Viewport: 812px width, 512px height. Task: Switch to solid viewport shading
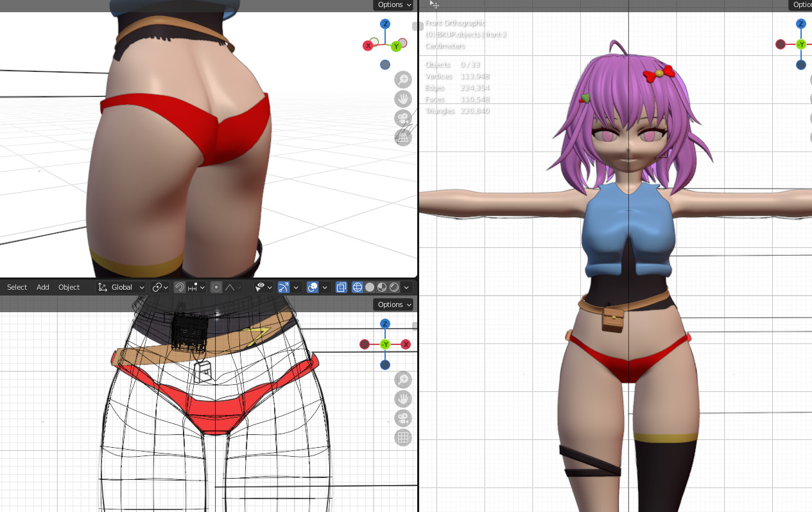[x=370, y=287]
